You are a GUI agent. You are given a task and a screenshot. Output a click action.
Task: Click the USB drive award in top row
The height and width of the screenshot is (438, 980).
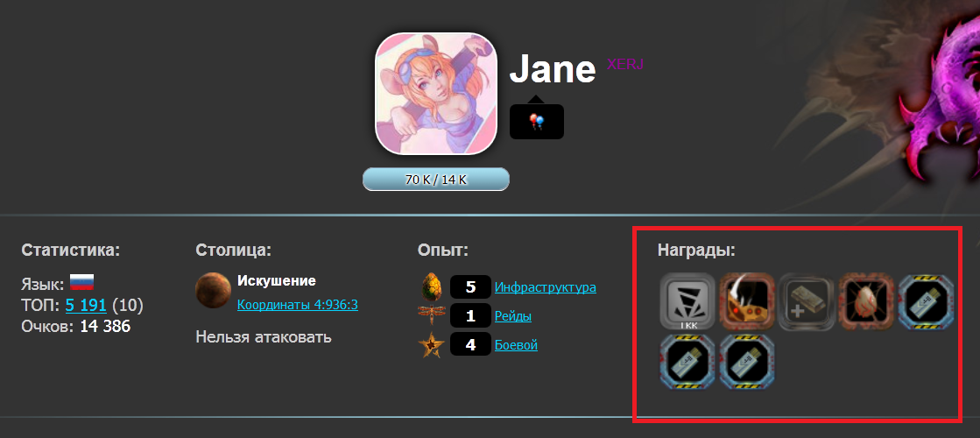click(927, 301)
